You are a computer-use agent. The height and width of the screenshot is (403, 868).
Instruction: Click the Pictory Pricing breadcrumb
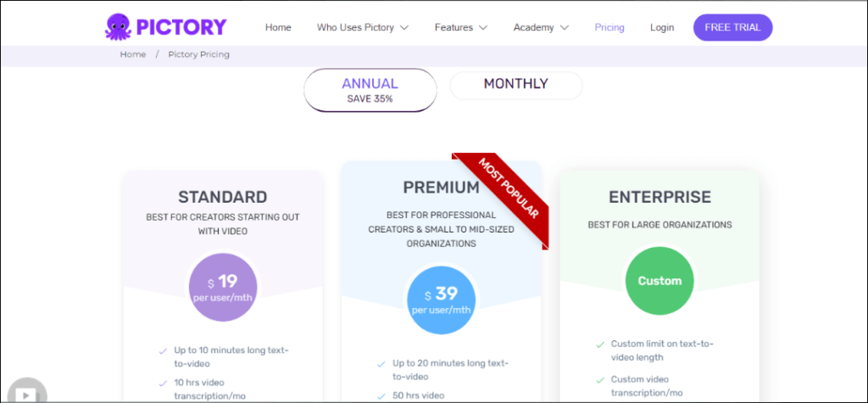(x=198, y=54)
